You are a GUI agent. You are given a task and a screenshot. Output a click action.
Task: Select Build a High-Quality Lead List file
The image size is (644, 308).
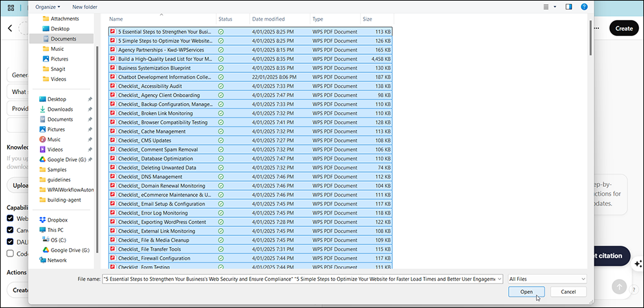(x=250, y=59)
